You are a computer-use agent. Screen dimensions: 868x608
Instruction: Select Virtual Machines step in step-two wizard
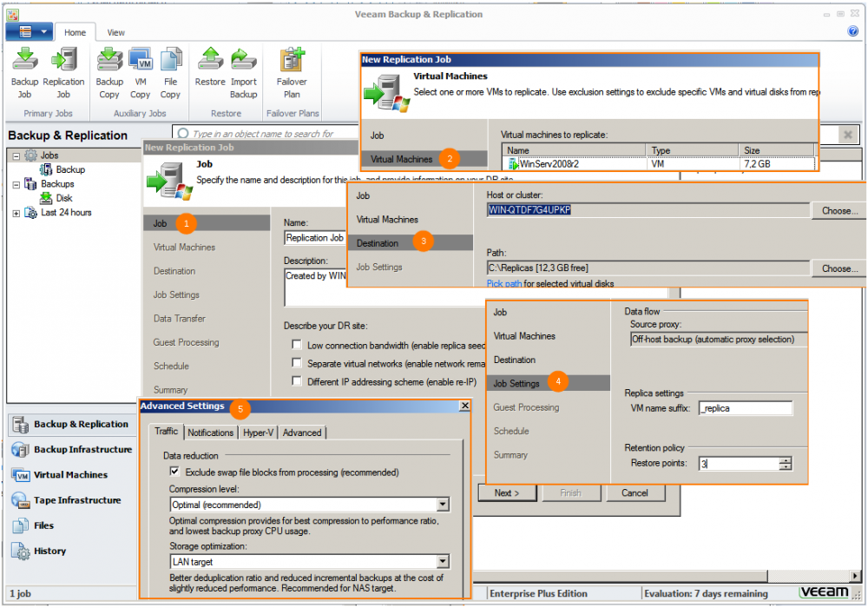pos(424,159)
